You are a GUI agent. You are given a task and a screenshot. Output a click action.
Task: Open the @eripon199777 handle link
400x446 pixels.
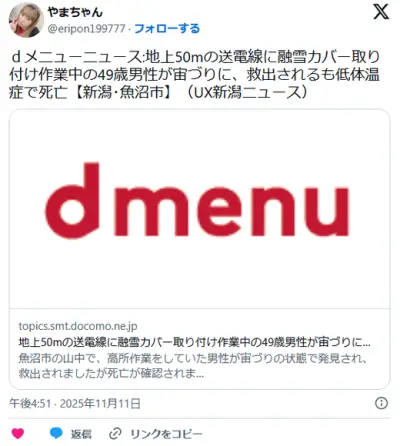pos(86,29)
